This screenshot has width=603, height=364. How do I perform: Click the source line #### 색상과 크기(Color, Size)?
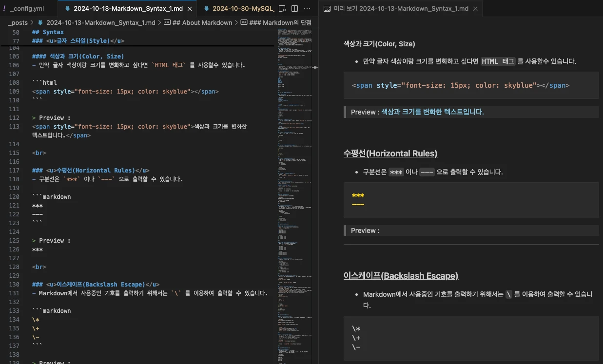tap(78, 57)
